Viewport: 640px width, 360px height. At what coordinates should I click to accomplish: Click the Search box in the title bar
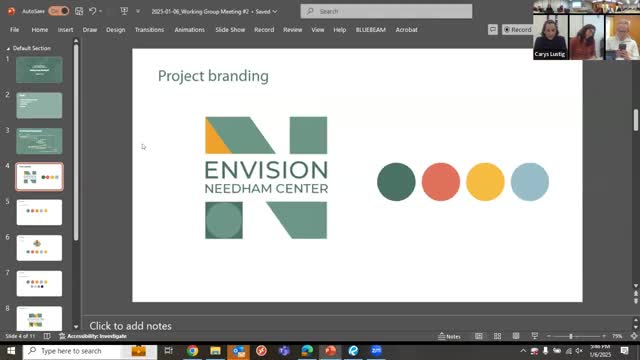(386, 11)
